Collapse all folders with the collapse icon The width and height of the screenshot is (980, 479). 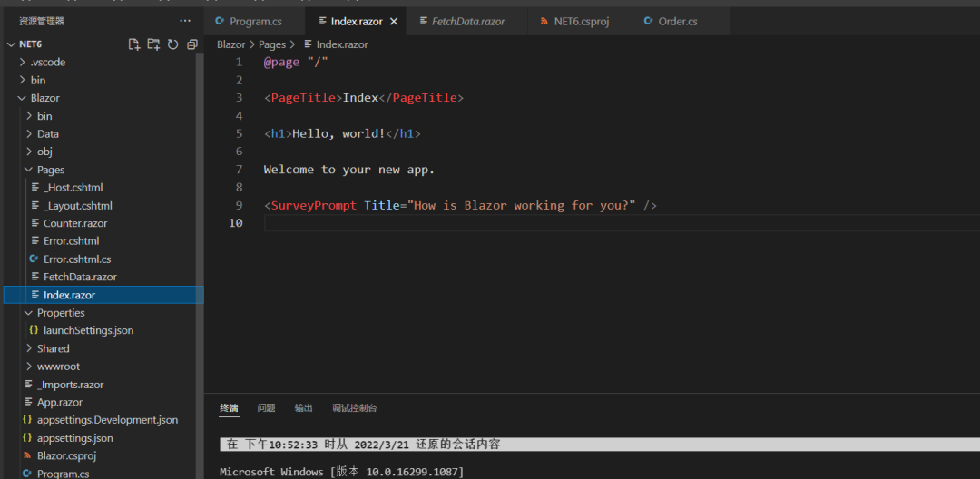192,44
